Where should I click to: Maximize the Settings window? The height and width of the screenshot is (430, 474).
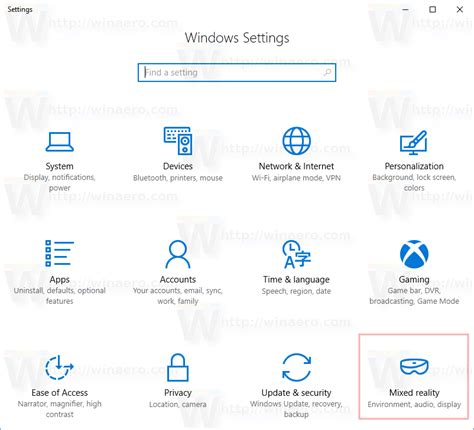[x=433, y=10]
